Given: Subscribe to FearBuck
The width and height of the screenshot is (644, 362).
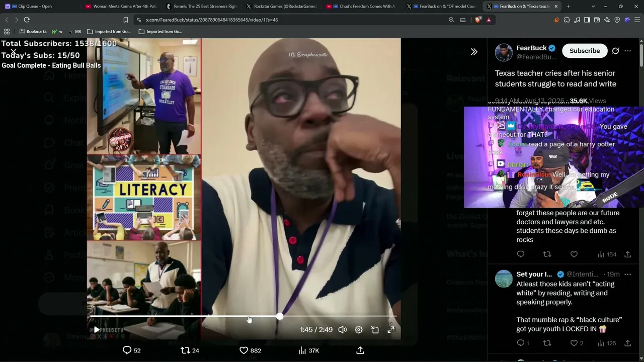Looking at the screenshot, I should point(585,51).
